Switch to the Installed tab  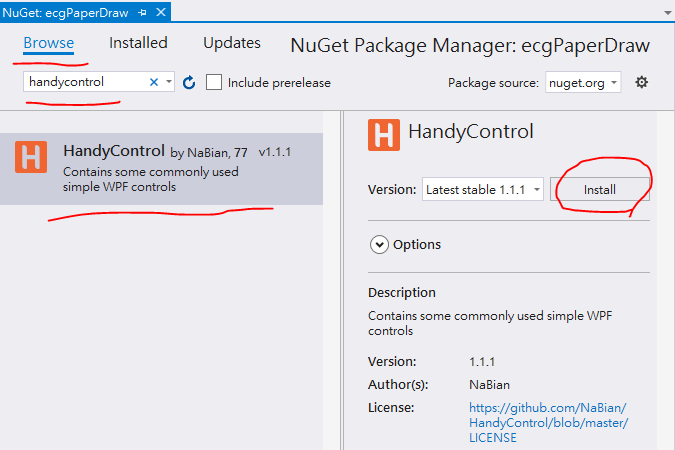[x=138, y=43]
